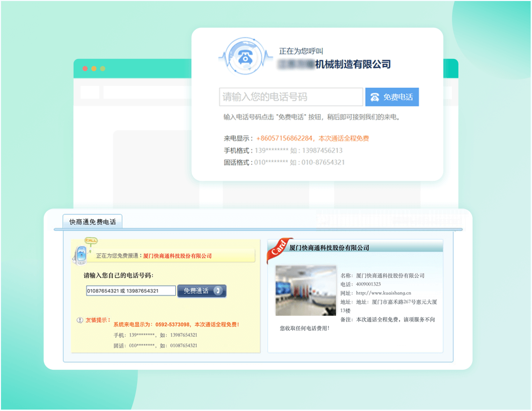Image resolution: width=532 pixels, height=411 pixels.
Task: Open the office photo thumbnail in the card
Action: [x=306, y=291]
